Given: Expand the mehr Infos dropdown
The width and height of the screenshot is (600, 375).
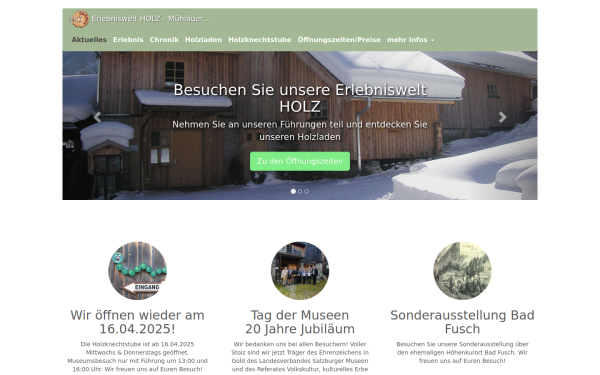Looking at the screenshot, I should pyautogui.click(x=410, y=40).
